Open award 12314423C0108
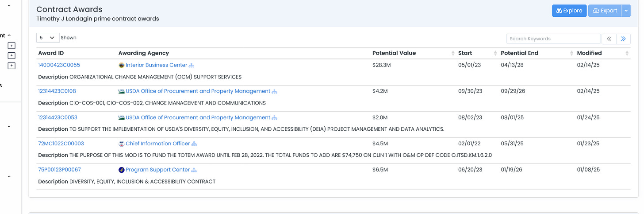The width and height of the screenshot is (644, 214). (57, 91)
